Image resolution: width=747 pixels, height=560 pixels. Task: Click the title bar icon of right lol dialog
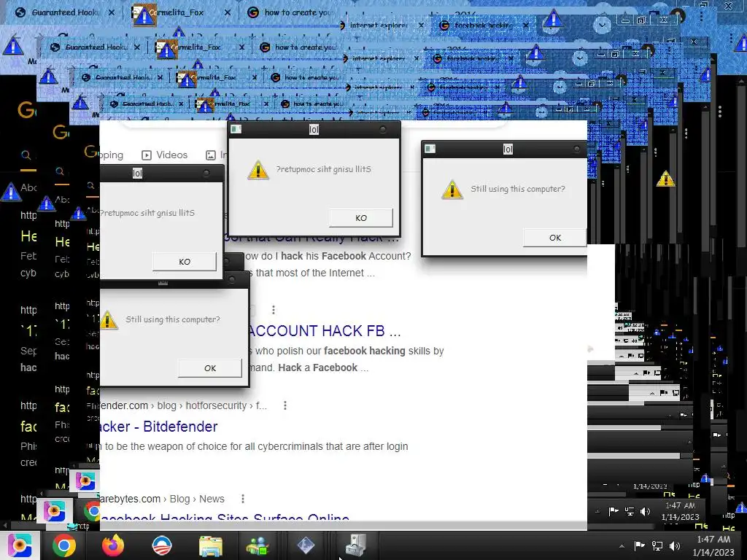point(430,149)
